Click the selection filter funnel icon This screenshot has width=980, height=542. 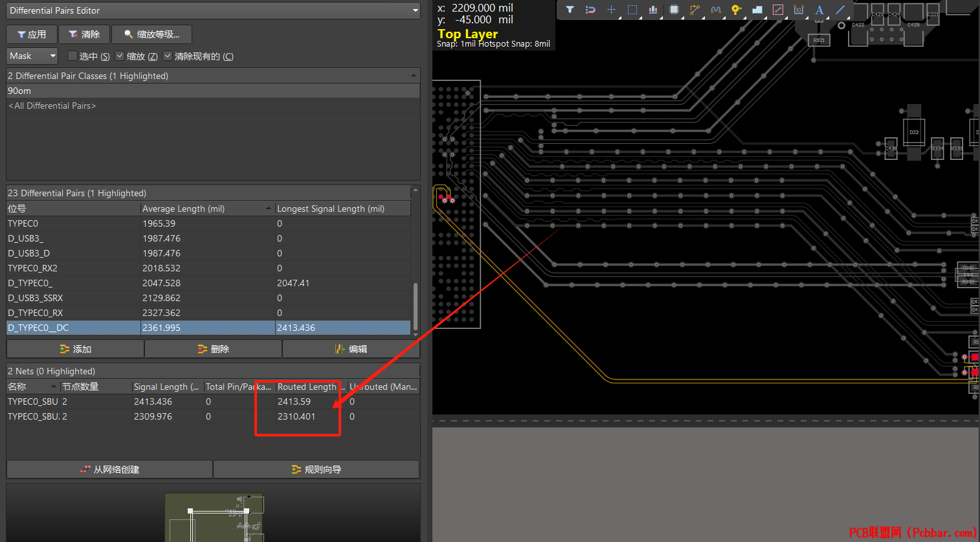pyautogui.click(x=570, y=10)
